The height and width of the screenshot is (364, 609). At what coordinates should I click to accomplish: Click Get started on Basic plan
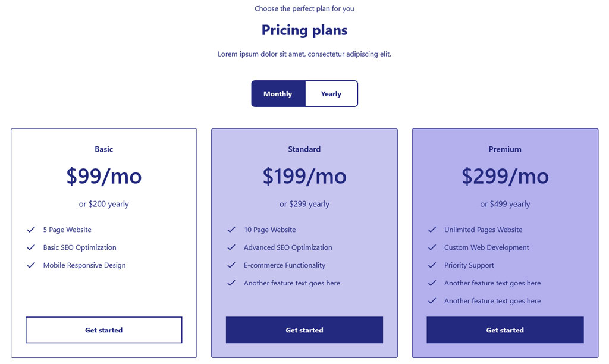point(103,330)
